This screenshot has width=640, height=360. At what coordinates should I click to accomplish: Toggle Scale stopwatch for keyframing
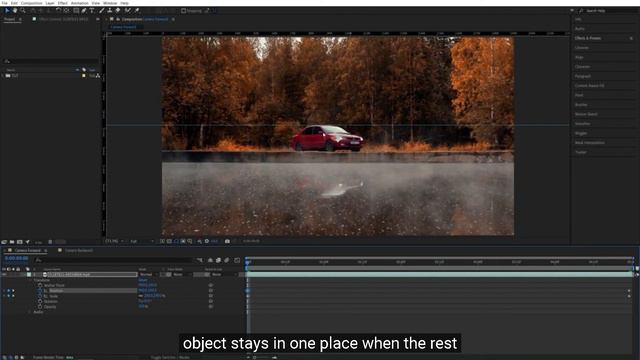(40, 296)
